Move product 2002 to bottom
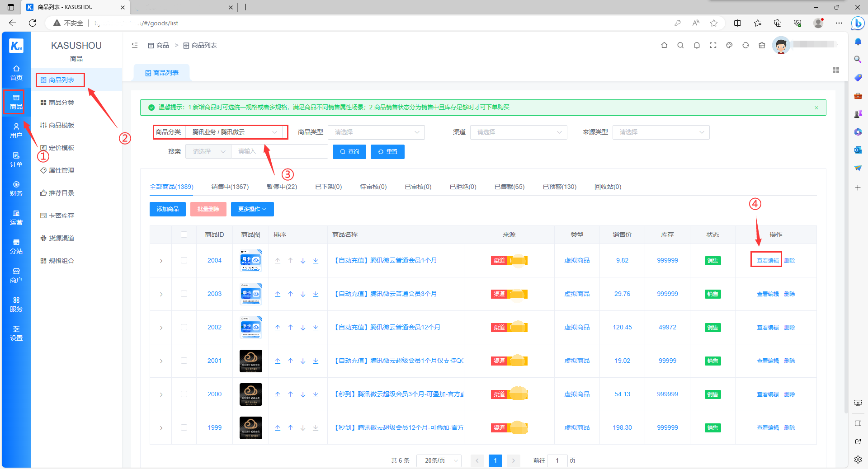Screen dimensions: 868x469 click(x=316, y=328)
